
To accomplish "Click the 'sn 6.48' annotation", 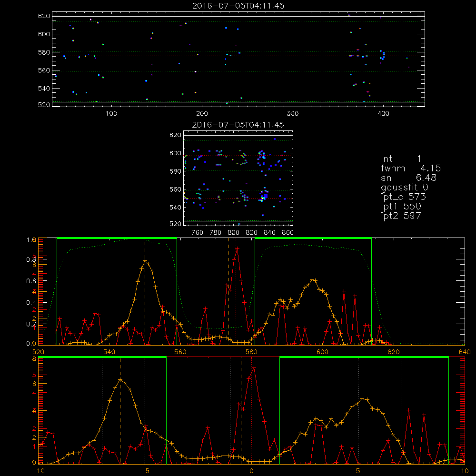I will point(408,178).
